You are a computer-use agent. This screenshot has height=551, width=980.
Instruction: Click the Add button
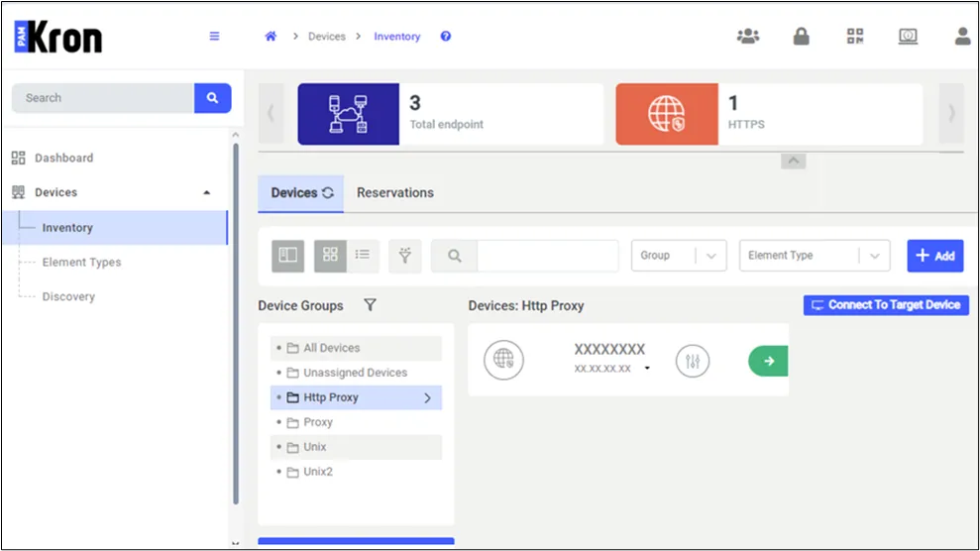point(935,256)
